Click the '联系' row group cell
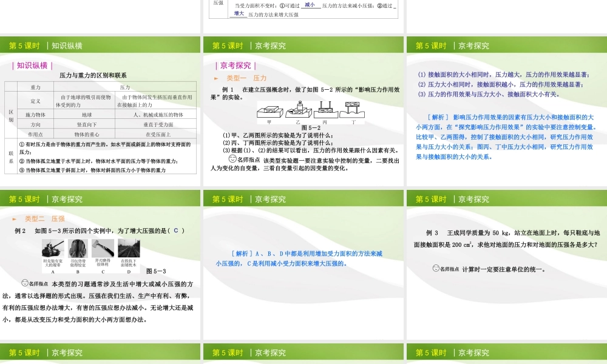This screenshot has width=607, height=364. pos(11,157)
